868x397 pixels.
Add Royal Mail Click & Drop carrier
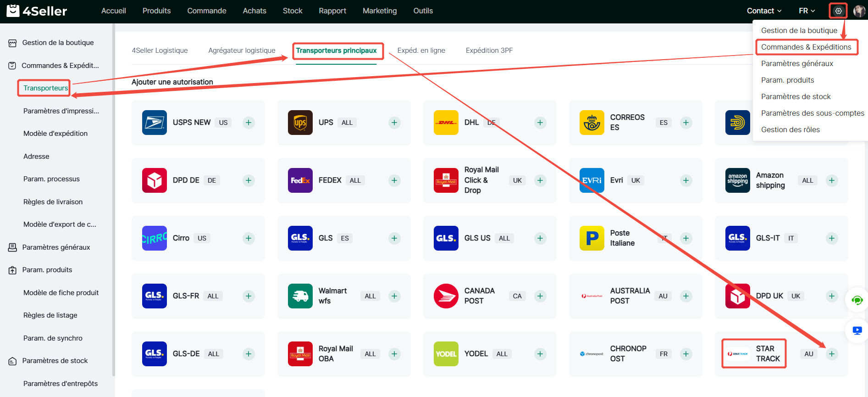click(540, 180)
